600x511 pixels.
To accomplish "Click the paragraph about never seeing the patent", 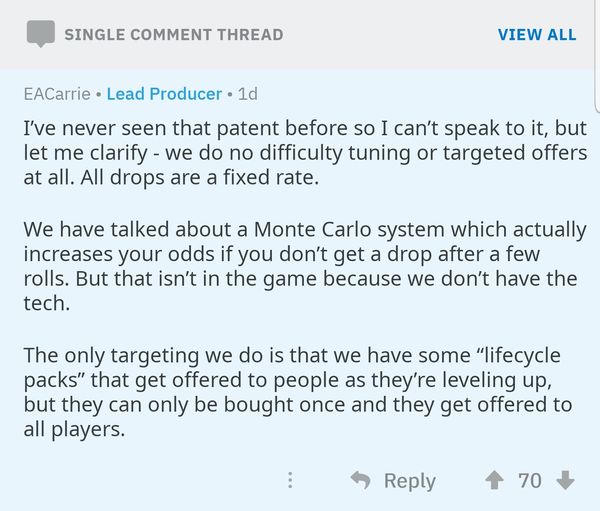I will coord(305,153).
